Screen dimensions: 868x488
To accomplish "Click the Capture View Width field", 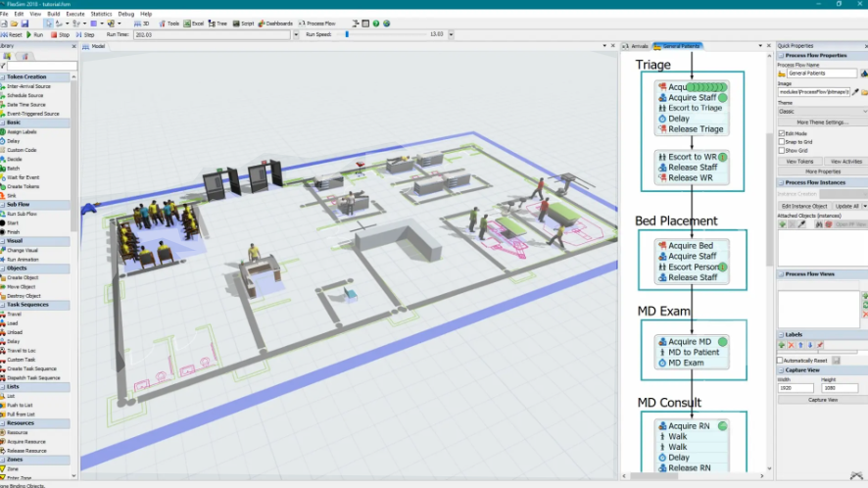I will tap(796, 388).
